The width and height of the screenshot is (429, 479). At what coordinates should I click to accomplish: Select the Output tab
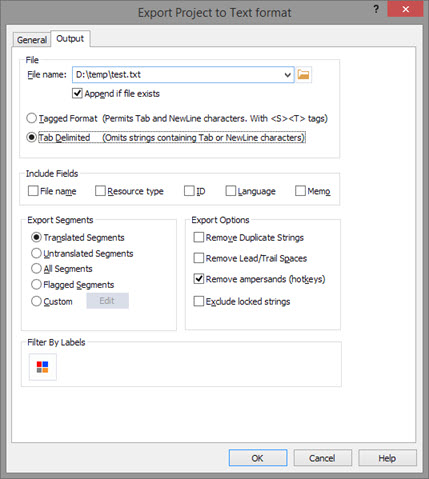[70, 39]
